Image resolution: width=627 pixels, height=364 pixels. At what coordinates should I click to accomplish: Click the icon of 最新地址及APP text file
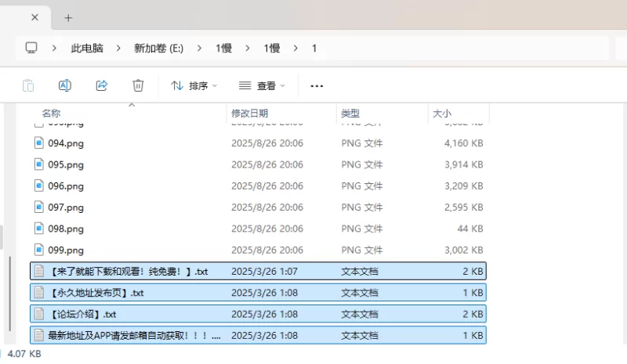38,335
